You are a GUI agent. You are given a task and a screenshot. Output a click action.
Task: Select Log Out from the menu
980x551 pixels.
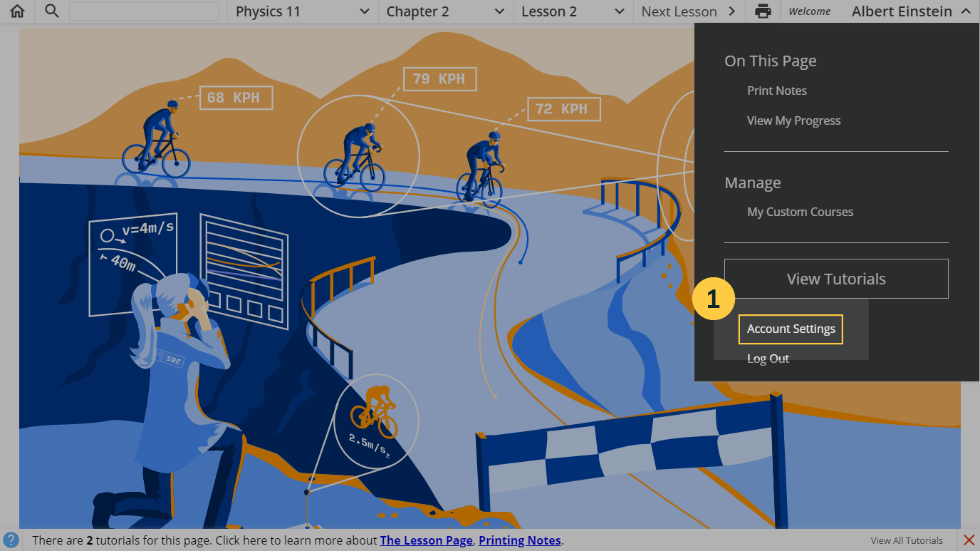[x=768, y=359]
